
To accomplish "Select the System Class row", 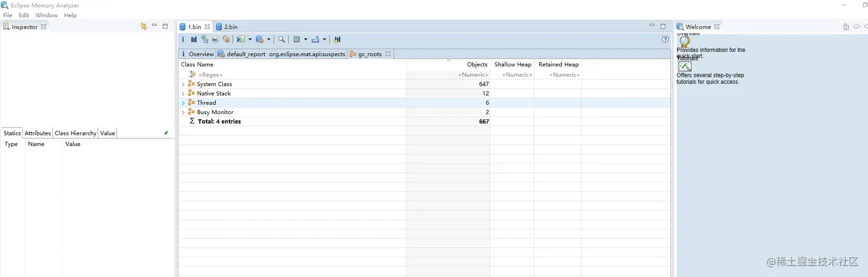I will [424, 84].
